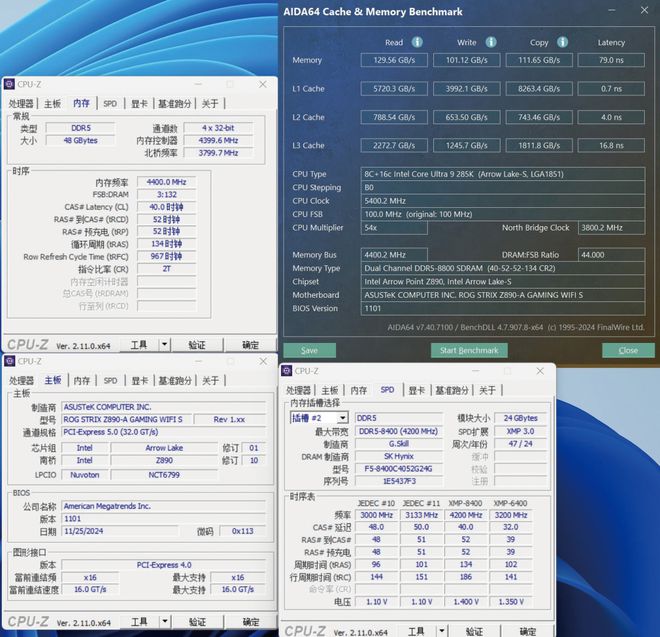Click the L3 Cache Write value 1245.7 GB/s
The image size is (660, 637).
point(466,145)
